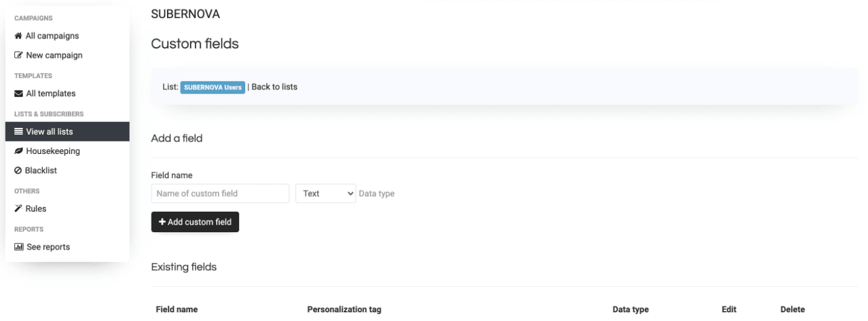Click the chart icon beside See reports
868x321 pixels.
19,247
